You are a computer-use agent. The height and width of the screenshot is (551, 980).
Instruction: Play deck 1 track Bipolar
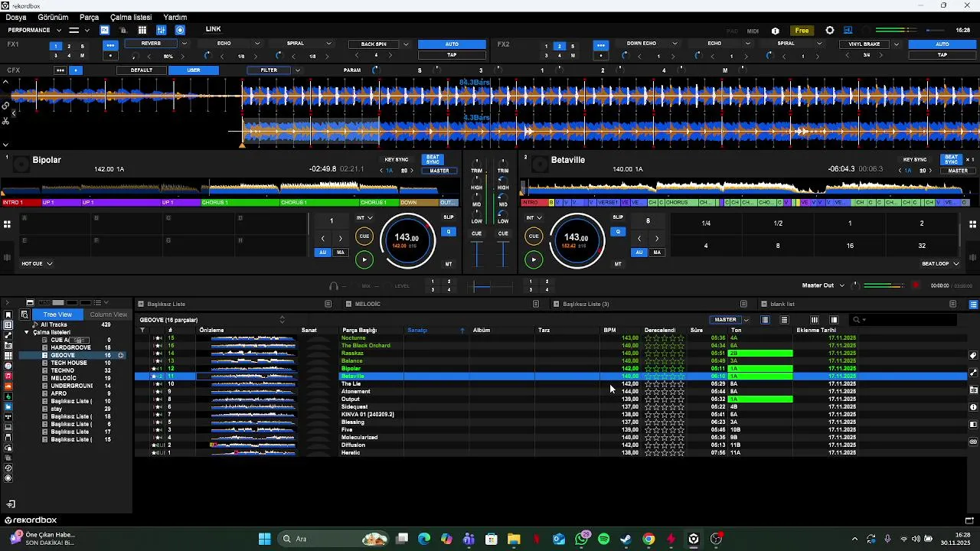pyautogui.click(x=364, y=259)
